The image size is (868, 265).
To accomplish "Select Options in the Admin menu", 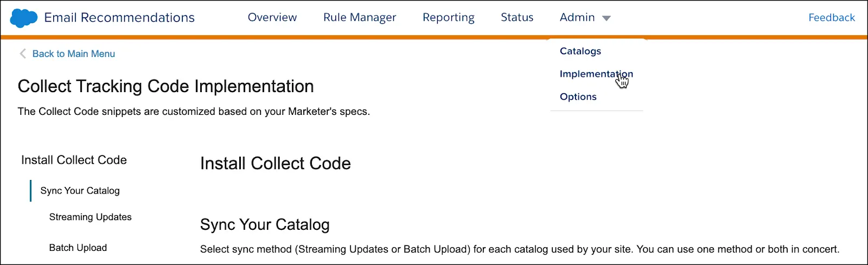I will [x=578, y=96].
